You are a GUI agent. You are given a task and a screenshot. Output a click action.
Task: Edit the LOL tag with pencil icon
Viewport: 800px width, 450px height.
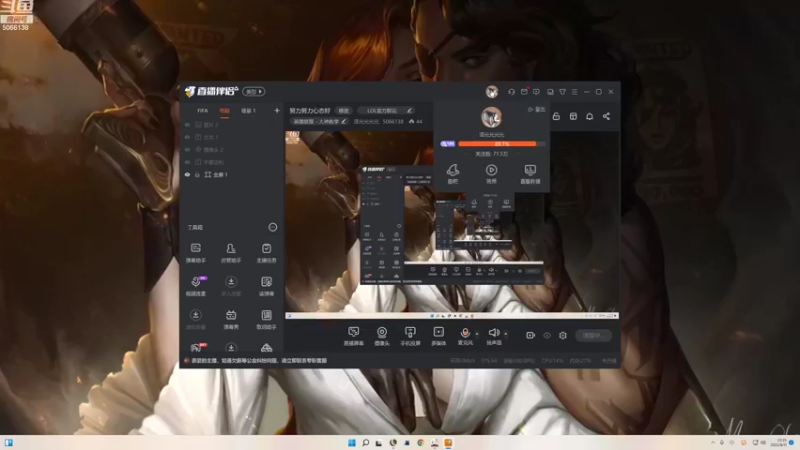point(409,111)
